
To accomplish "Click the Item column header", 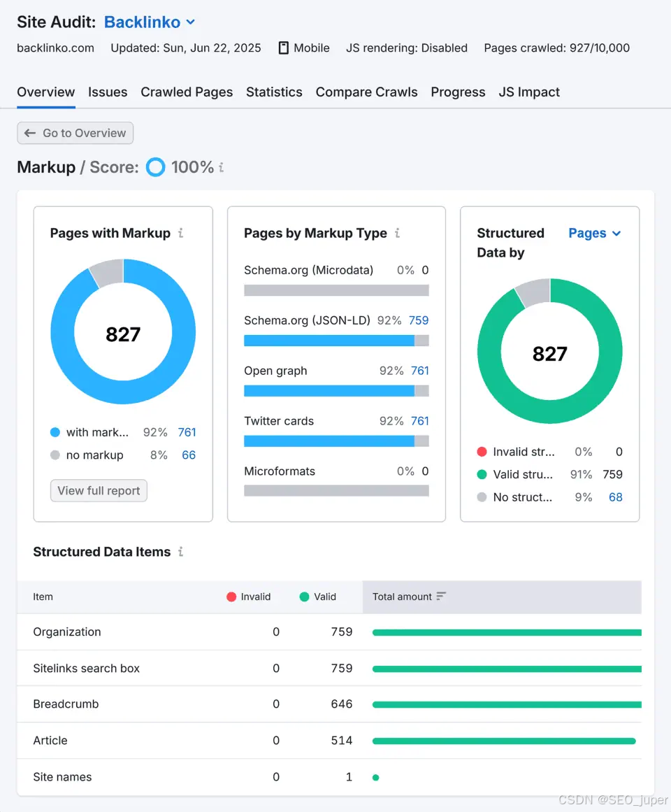I will pyautogui.click(x=43, y=597).
